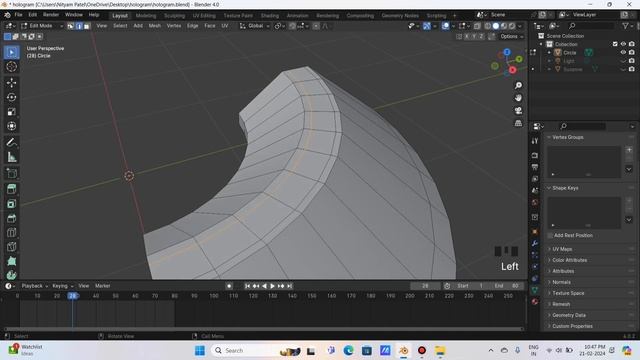Click the End frame field
Viewport: 640px width, 360px height.
[507, 286]
